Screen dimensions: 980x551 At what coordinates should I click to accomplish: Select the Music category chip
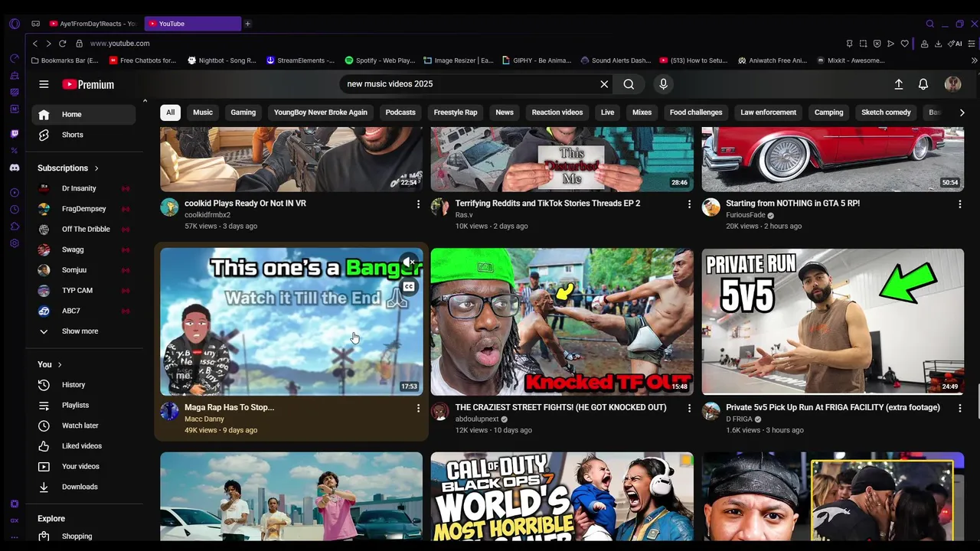[x=203, y=112]
